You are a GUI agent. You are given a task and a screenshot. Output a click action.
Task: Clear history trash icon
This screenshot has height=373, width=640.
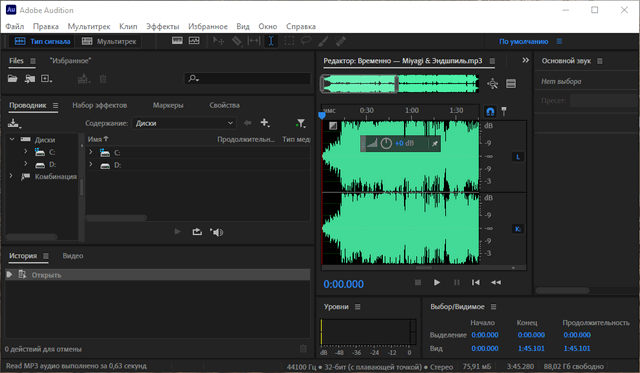tap(303, 349)
